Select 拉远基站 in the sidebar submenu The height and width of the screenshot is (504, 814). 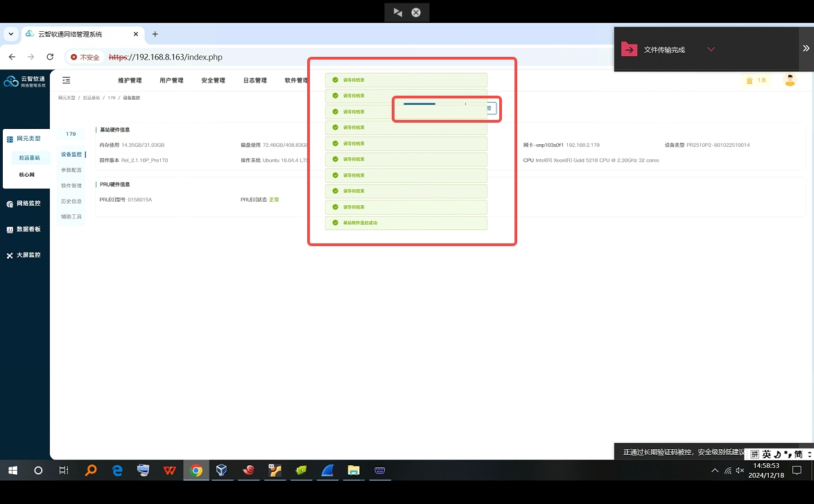click(30, 158)
